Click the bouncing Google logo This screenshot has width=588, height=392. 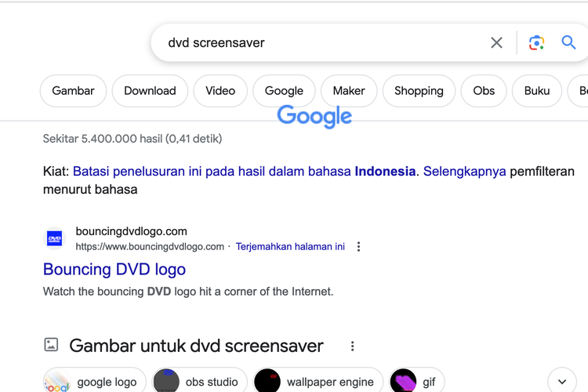coord(314,116)
